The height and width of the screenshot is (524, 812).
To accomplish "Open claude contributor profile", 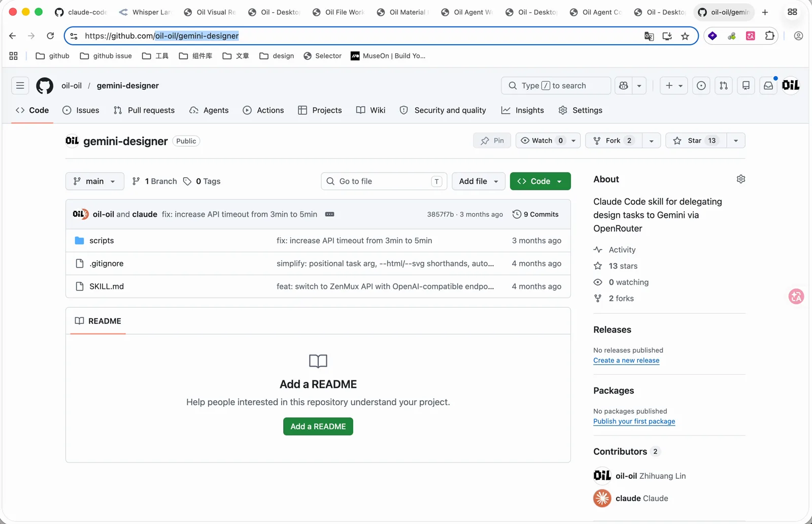I will [x=631, y=499].
